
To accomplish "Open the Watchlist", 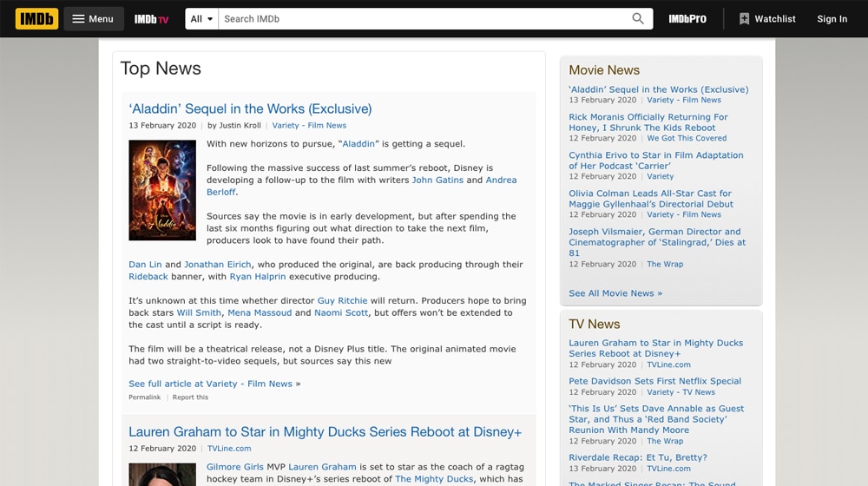I will 767,19.
